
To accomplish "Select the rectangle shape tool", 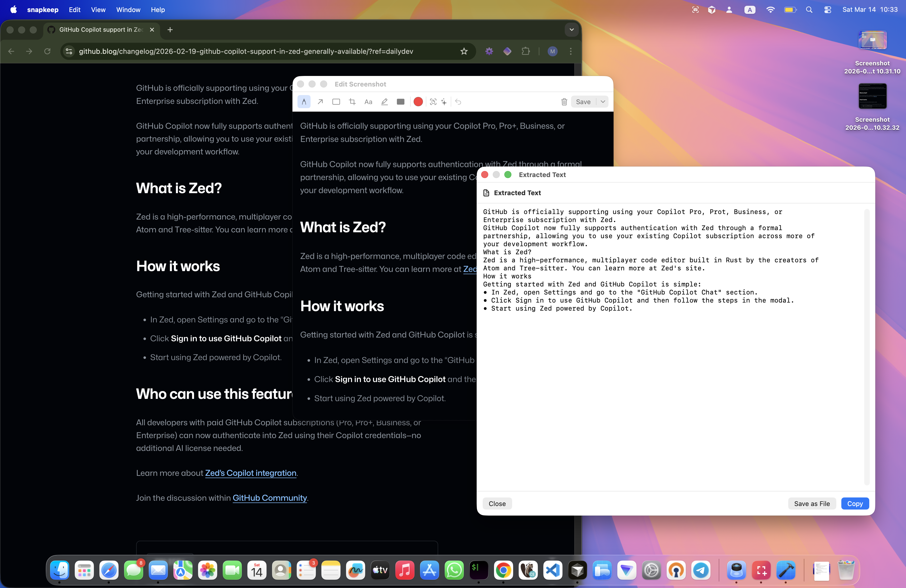I will click(x=336, y=102).
